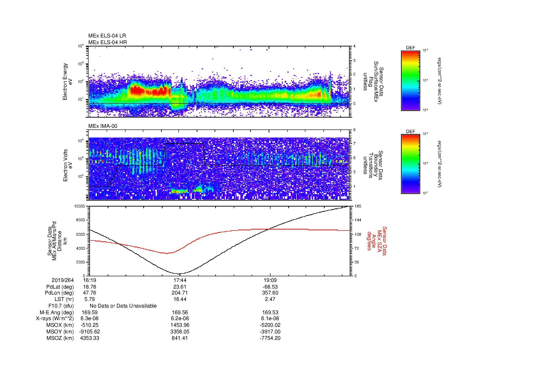Image resolution: width=555 pixels, height=392 pixels.
Task: Click the SZA axis tick '180'
Action: click(358, 206)
